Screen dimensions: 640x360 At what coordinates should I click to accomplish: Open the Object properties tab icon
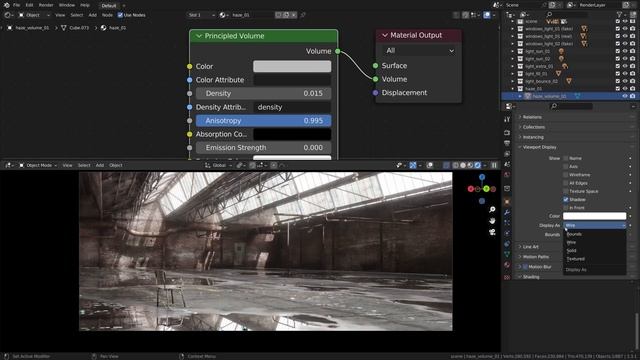(507, 202)
